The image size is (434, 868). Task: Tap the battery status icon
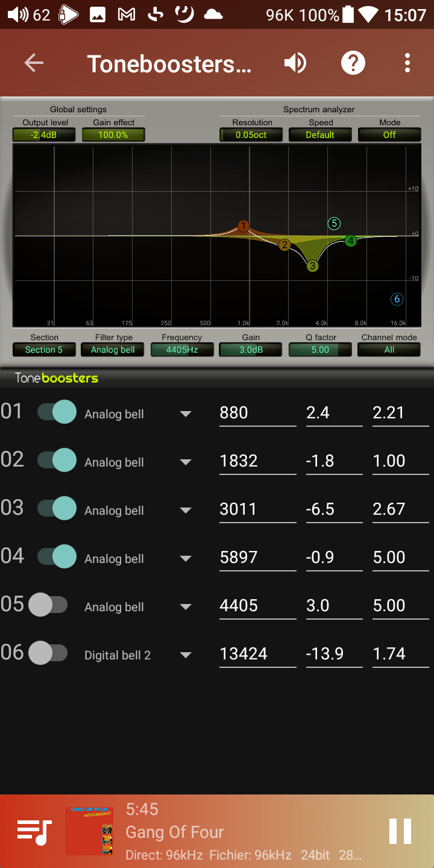coord(348,14)
